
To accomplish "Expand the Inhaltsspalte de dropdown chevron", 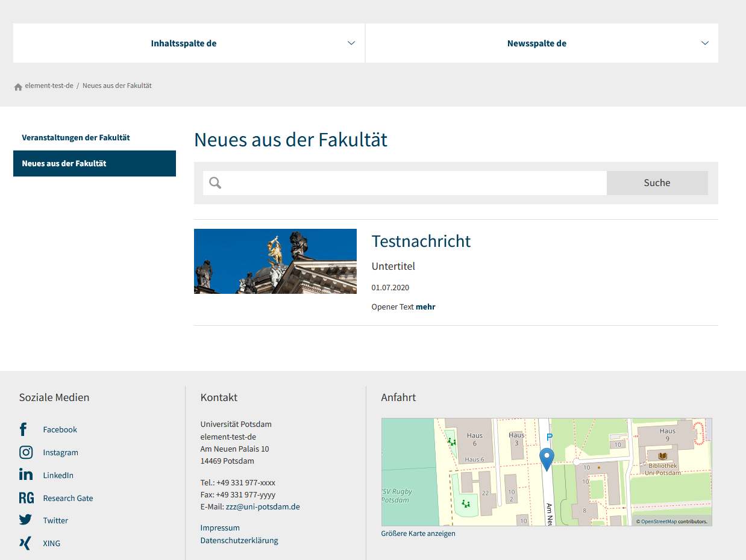I will pyautogui.click(x=351, y=43).
